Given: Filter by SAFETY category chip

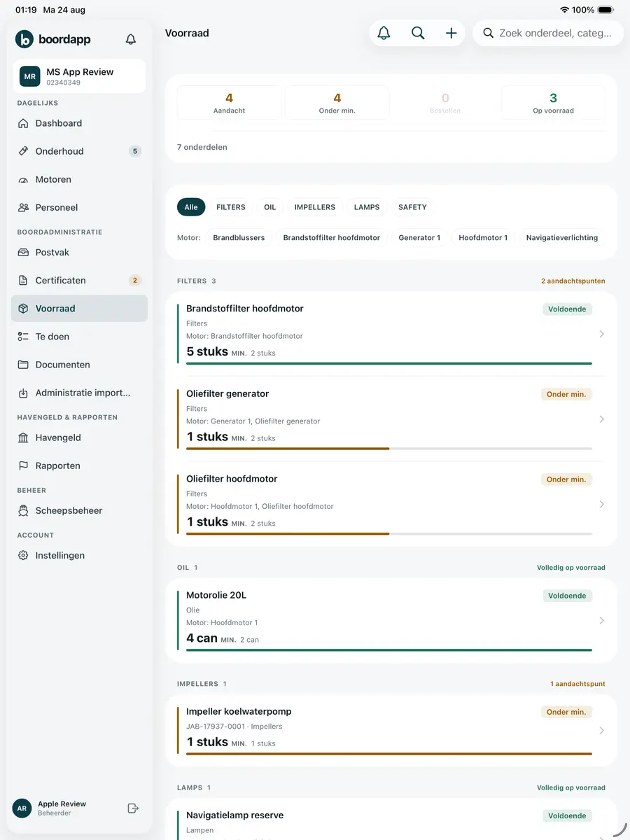Looking at the screenshot, I should [x=412, y=207].
